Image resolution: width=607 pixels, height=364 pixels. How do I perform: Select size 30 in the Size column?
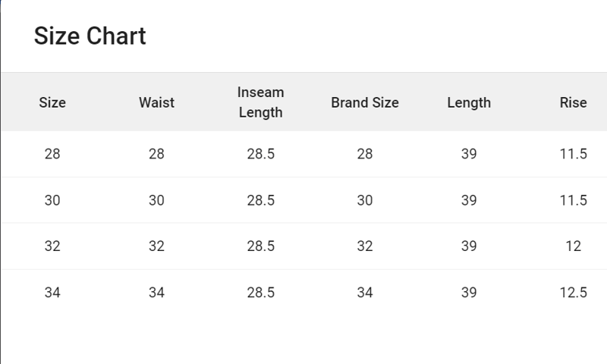tap(52, 200)
